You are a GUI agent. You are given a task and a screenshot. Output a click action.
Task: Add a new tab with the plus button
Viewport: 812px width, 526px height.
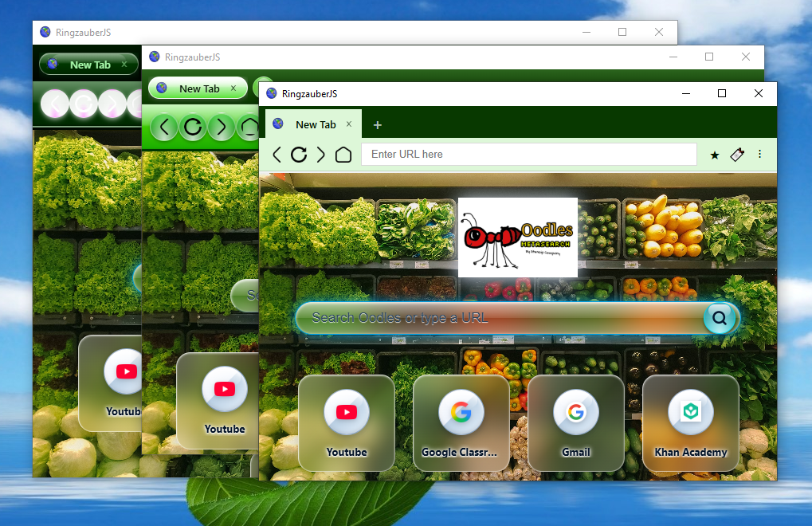[378, 125]
